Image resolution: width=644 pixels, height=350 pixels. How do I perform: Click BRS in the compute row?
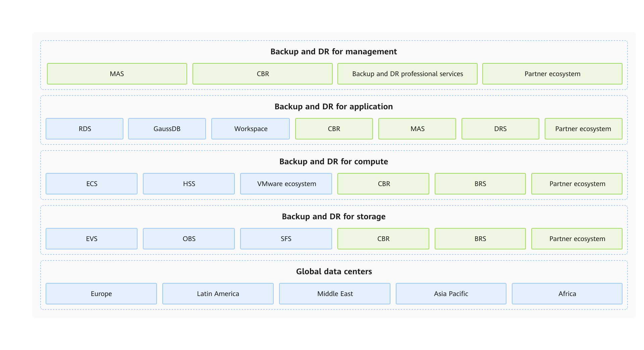(x=480, y=184)
